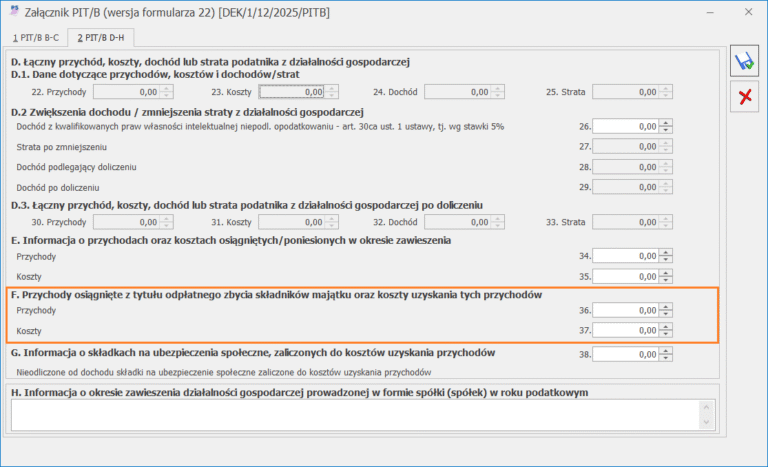
Task: Select the 2 PIT/B D-H tab
Action: [x=101, y=38]
